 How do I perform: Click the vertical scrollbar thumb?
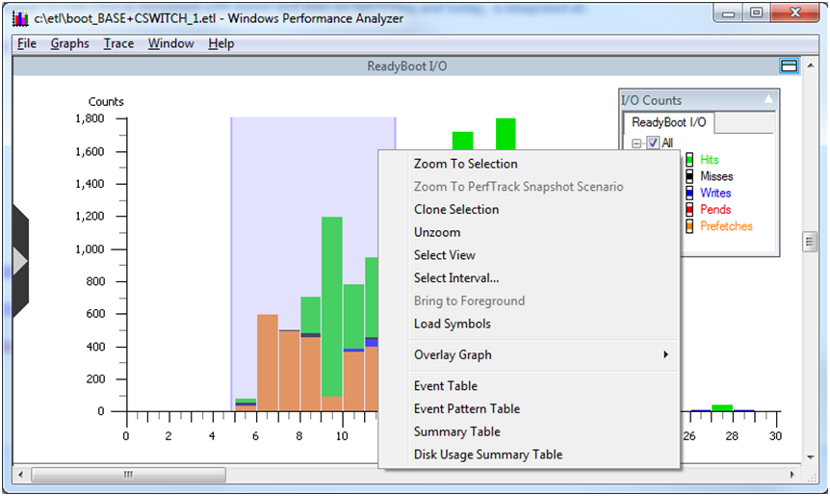coord(810,242)
